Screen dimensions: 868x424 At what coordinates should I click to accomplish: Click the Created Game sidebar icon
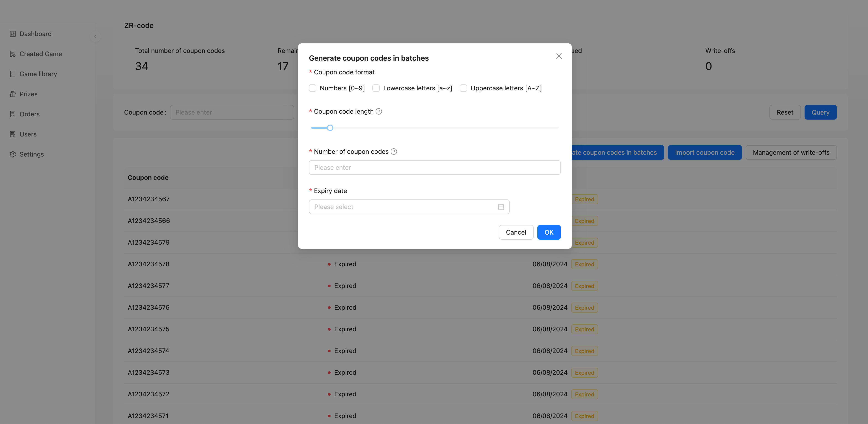[x=13, y=54]
